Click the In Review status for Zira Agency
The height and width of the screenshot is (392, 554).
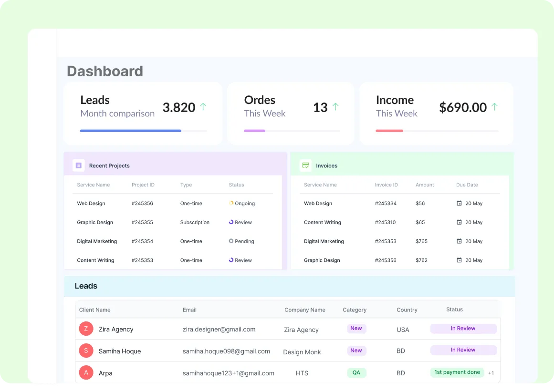tap(463, 329)
